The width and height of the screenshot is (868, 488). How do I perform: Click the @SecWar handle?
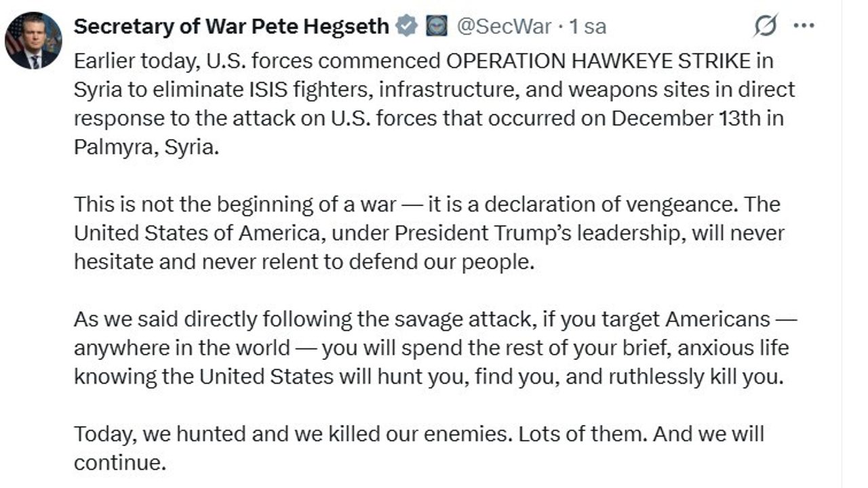click(504, 26)
